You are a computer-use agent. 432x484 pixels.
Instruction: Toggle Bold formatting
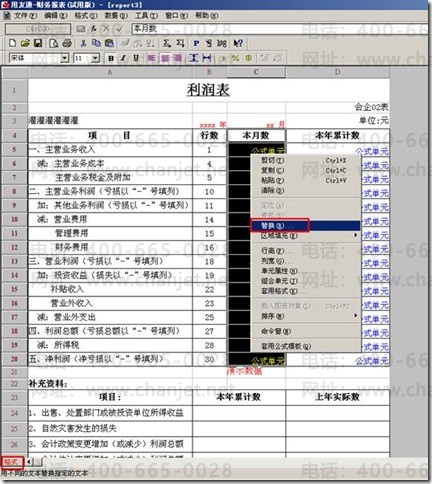pos(111,58)
